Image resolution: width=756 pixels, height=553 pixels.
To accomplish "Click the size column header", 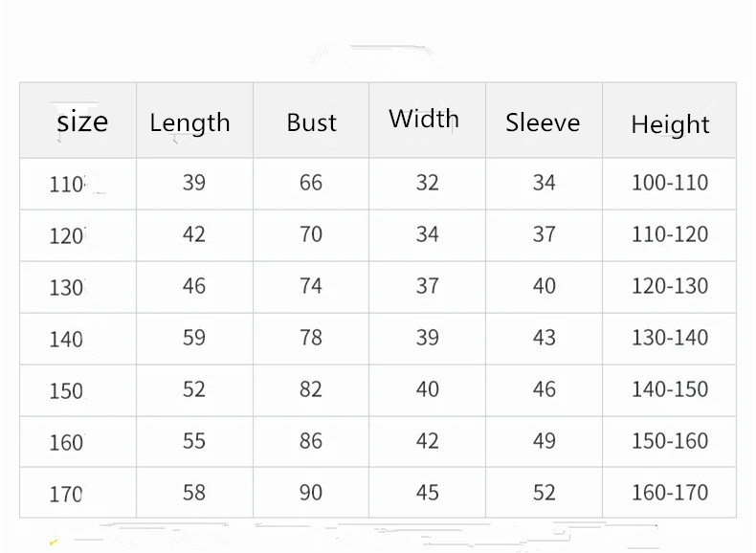I will coord(82,122).
